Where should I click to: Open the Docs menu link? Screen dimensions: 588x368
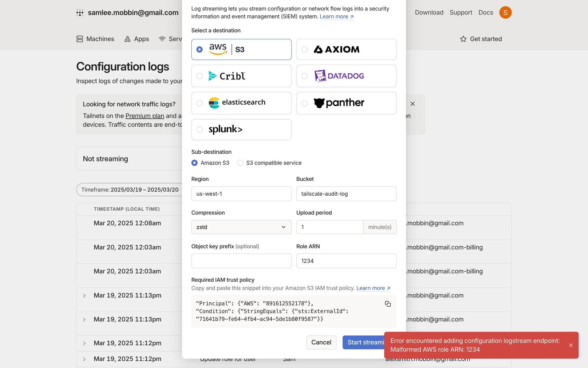point(485,13)
